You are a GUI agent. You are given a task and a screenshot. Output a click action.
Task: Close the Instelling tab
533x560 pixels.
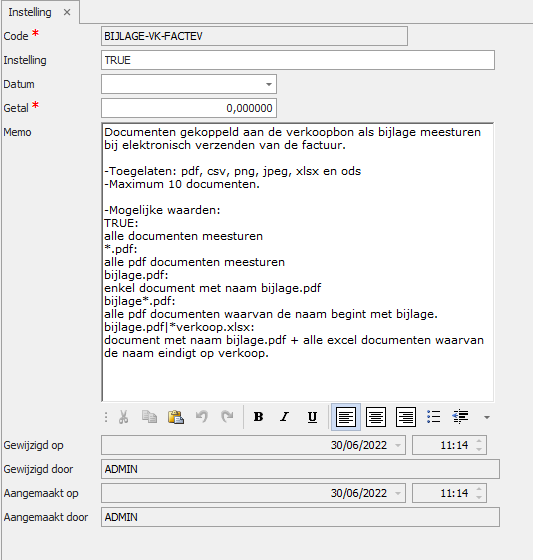point(67,12)
